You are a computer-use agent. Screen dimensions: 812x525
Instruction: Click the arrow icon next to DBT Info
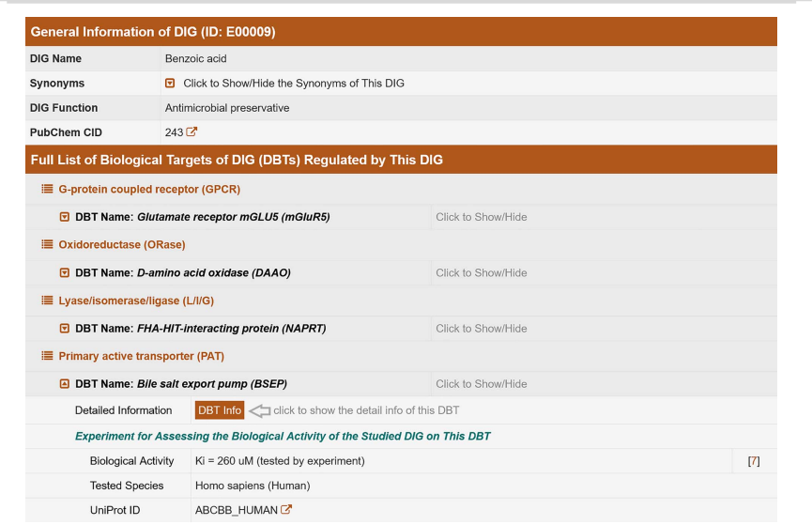tap(259, 410)
